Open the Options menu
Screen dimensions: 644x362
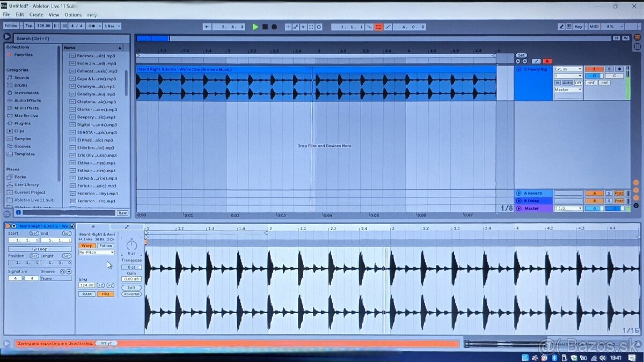73,14
